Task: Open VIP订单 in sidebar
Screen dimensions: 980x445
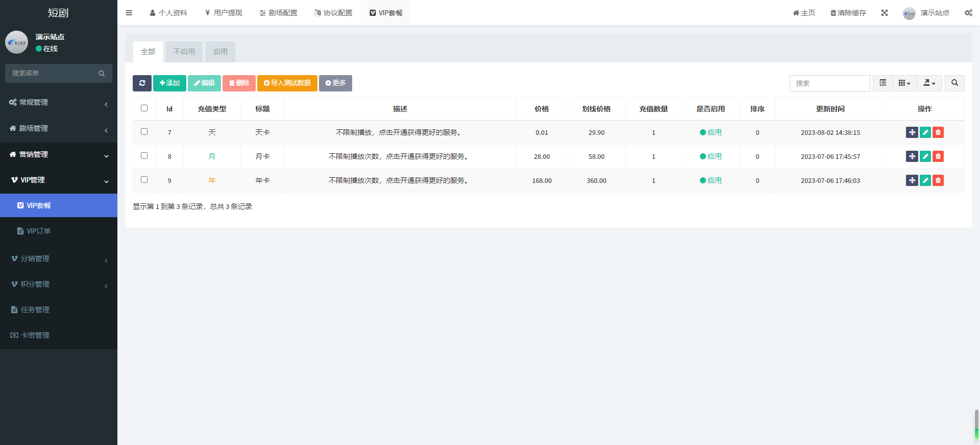Action: [x=59, y=231]
